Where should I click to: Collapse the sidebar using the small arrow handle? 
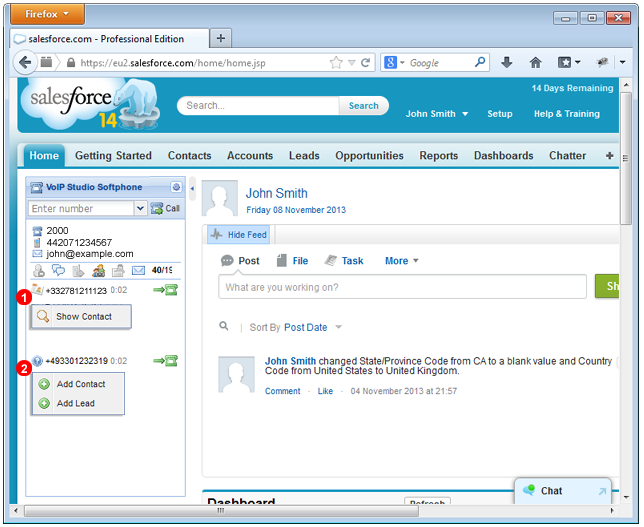coord(192,189)
